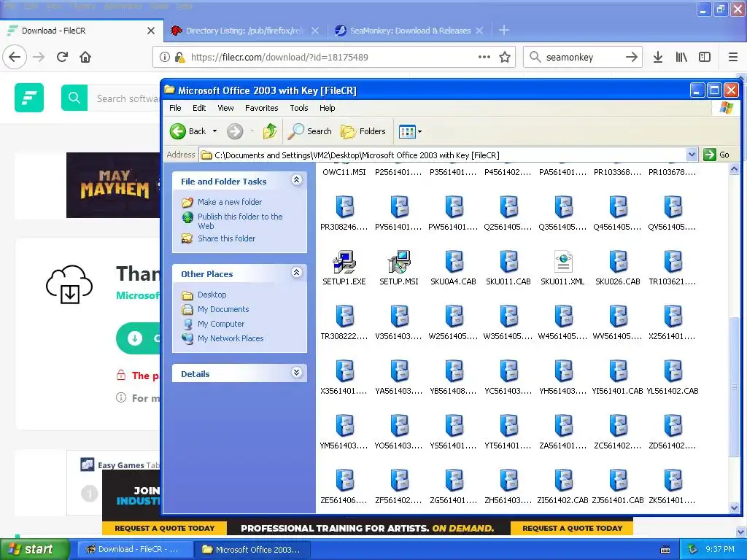Expand the Address bar dropdown

692,155
